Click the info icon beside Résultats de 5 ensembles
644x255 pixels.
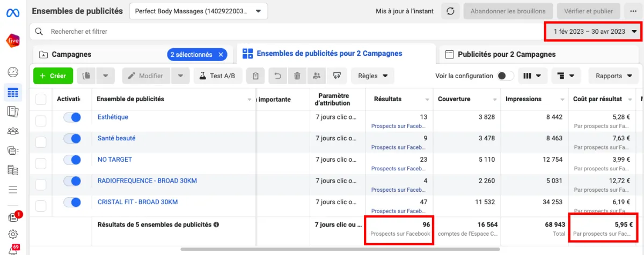click(x=216, y=225)
